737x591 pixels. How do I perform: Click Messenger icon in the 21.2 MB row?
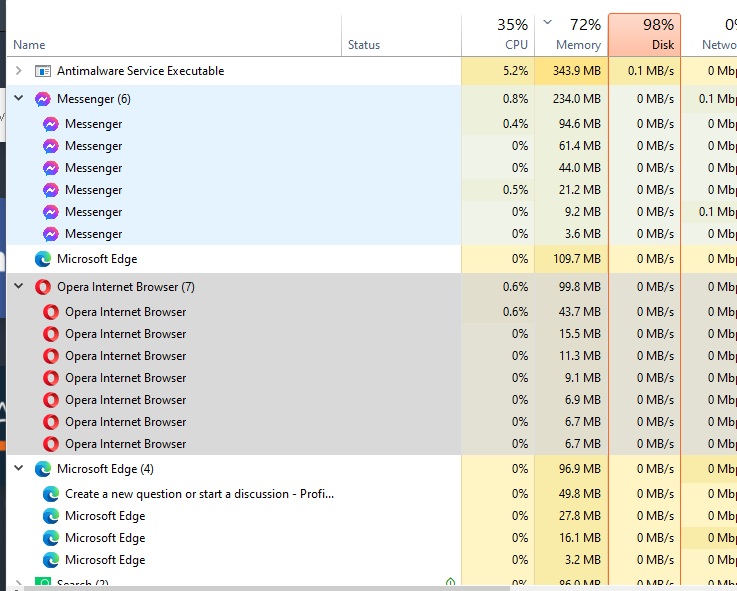click(51, 190)
